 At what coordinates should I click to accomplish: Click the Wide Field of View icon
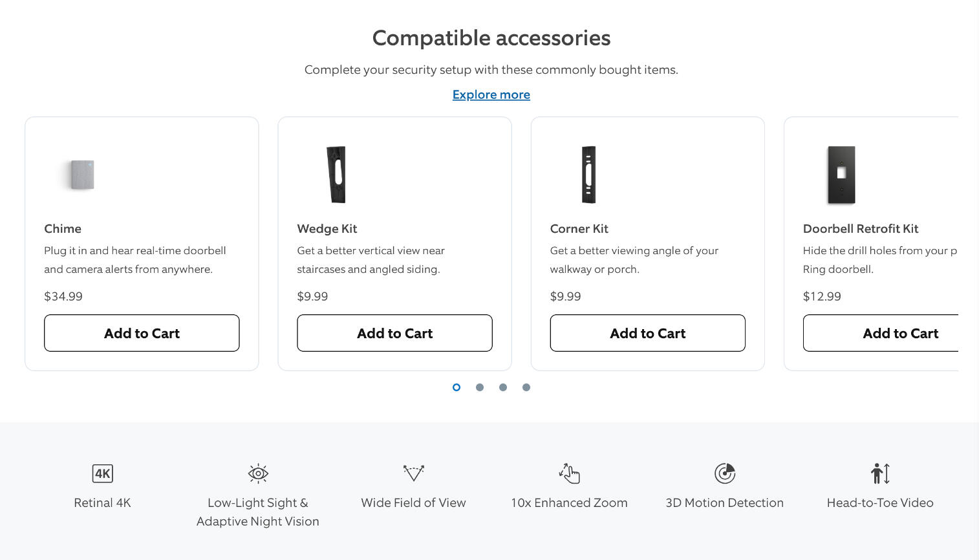(x=413, y=473)
